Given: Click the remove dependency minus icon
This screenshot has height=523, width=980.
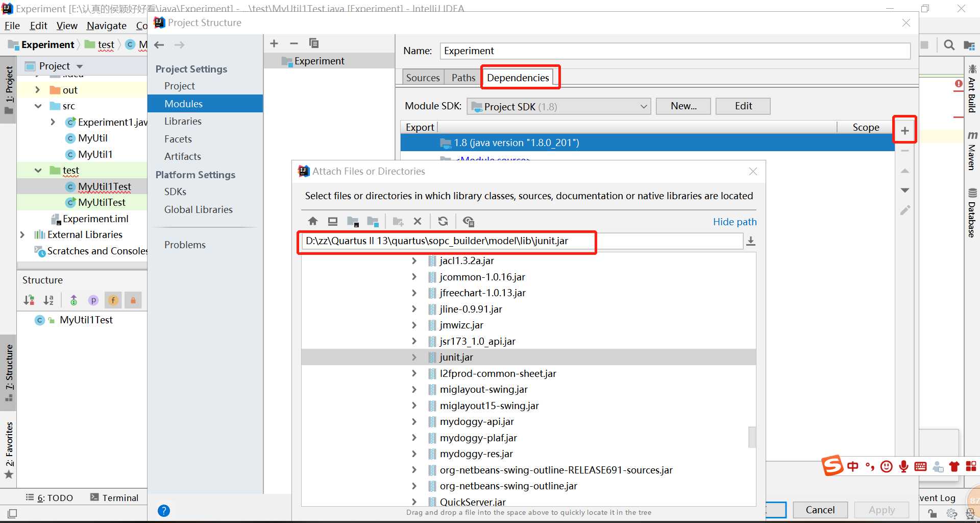Looking at the screenshot, I should click(905, 151).
